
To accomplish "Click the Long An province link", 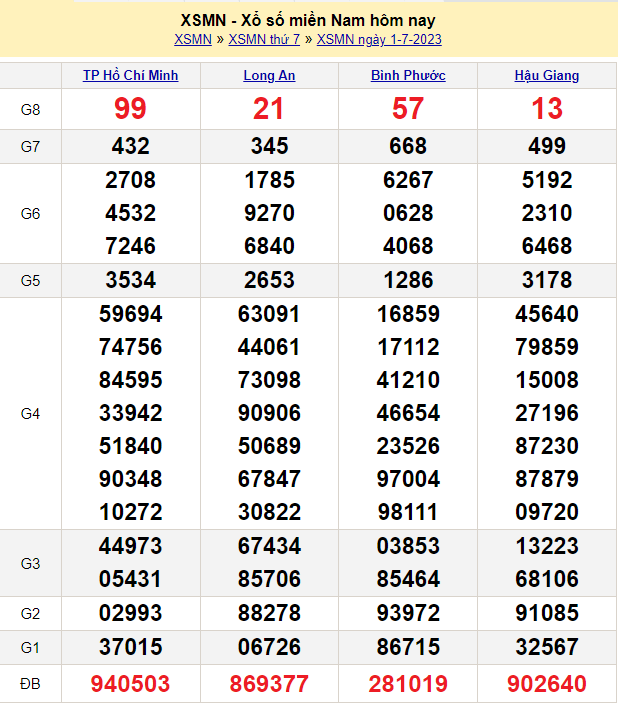I will point(269,75).
